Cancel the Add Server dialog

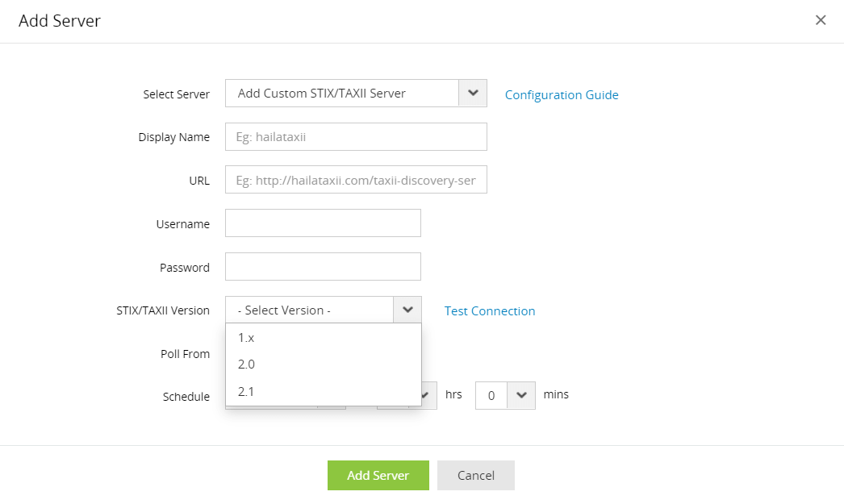(476, 476)
